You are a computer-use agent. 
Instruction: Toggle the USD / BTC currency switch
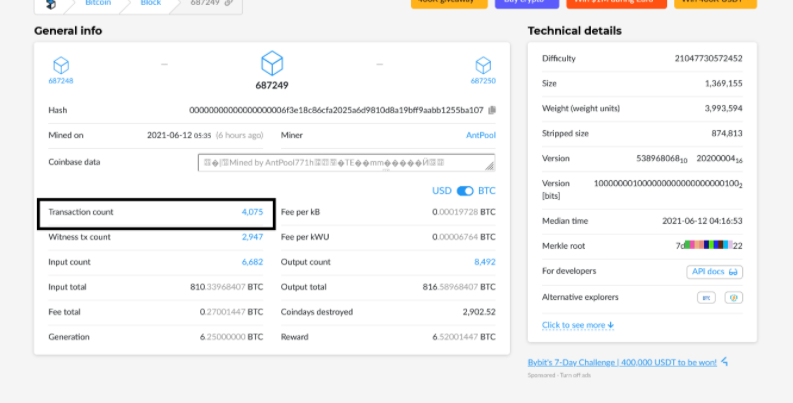[465, 191]
